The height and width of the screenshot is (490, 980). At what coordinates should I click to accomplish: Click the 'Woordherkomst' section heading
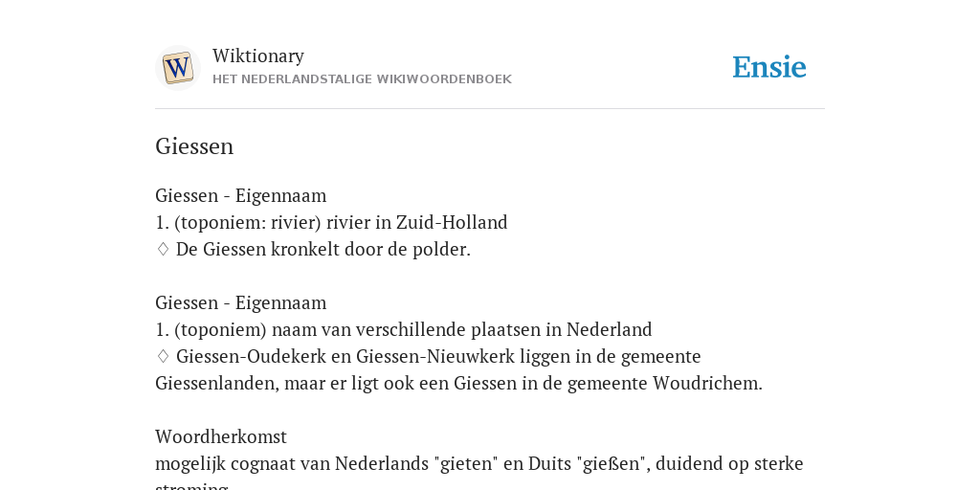point(221,436)
